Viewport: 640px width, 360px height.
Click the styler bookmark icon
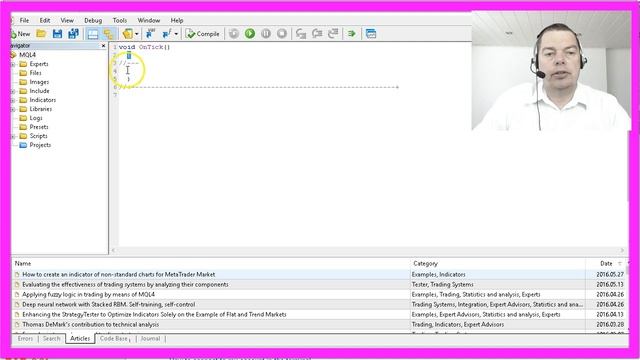point(128,34)
